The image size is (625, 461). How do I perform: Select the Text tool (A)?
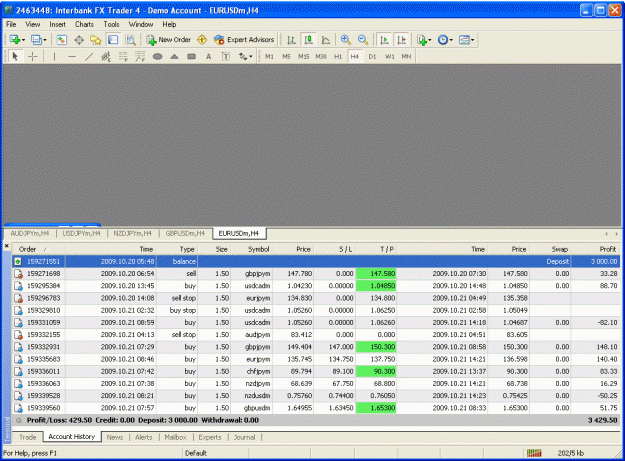pyautogui.click(x=208, y=57)
